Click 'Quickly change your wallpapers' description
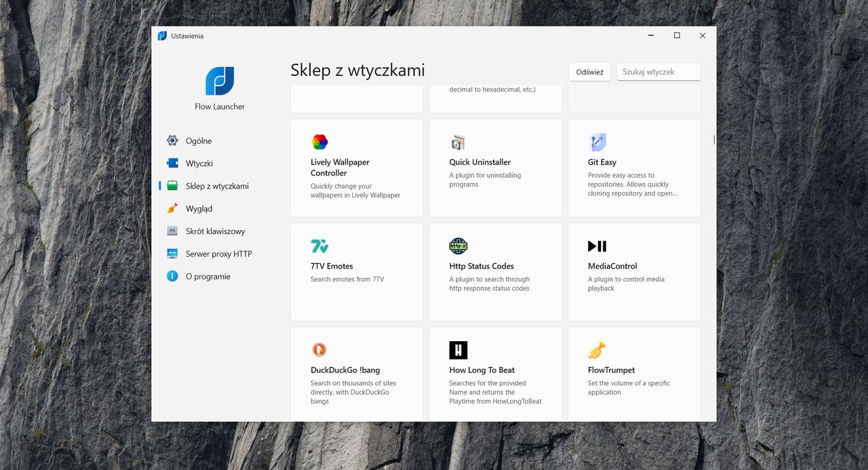 pos(355,191)
